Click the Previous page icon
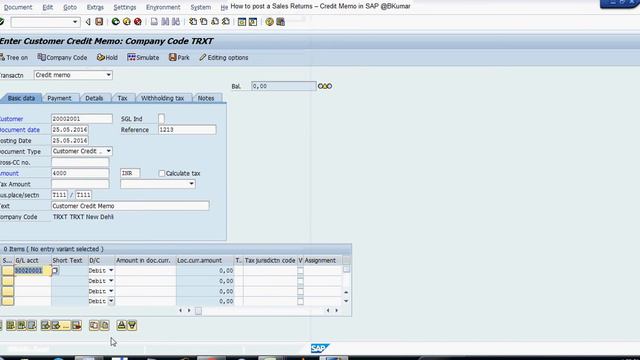The height and width of the screenshot is (360, 640). pyautogui.click(x=204, y=22)
